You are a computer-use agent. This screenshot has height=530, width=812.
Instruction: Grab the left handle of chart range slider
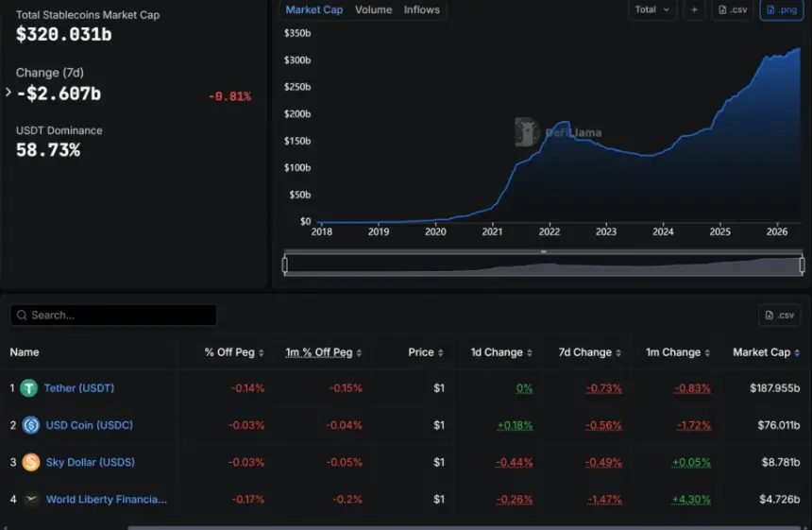(285, 265)
